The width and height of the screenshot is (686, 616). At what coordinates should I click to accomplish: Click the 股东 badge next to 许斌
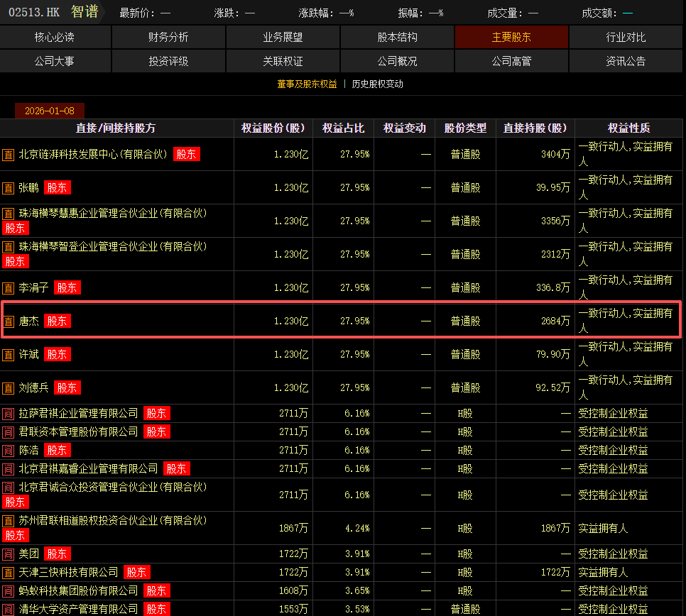pyautogui.click(x=58, y=354)
